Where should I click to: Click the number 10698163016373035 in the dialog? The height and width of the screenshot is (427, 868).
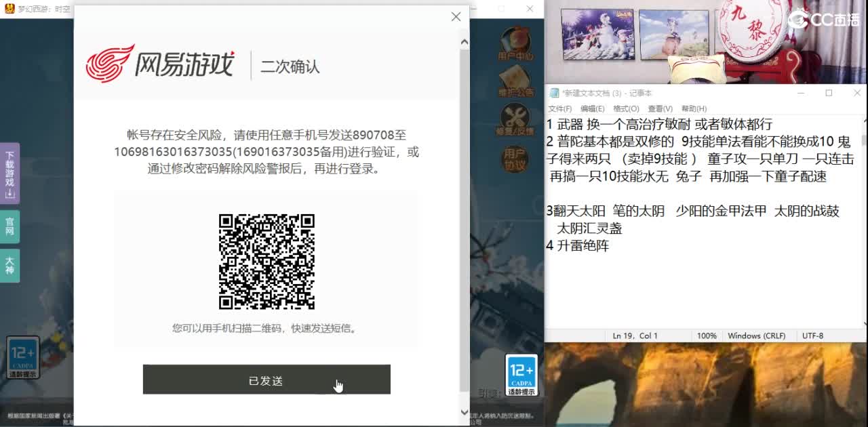pos(174,152)
